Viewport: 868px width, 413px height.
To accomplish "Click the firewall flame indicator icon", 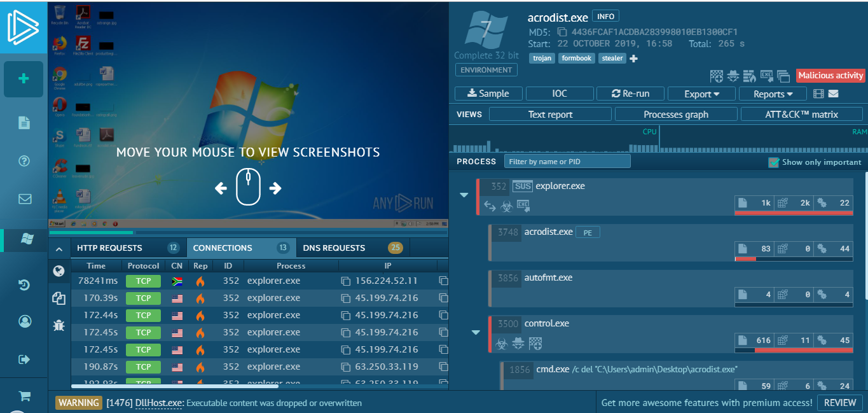I will click(x=750, y=76).
